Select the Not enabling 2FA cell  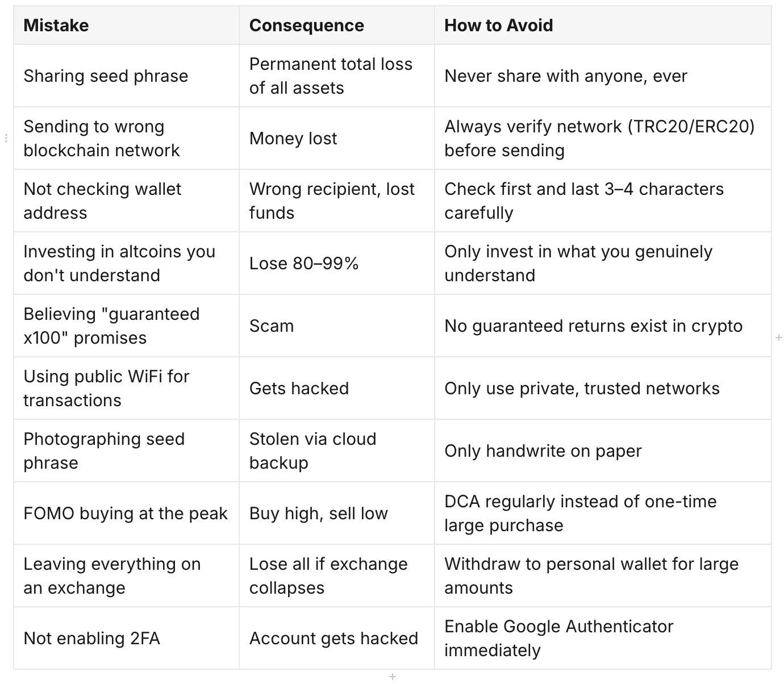[126, 638]
